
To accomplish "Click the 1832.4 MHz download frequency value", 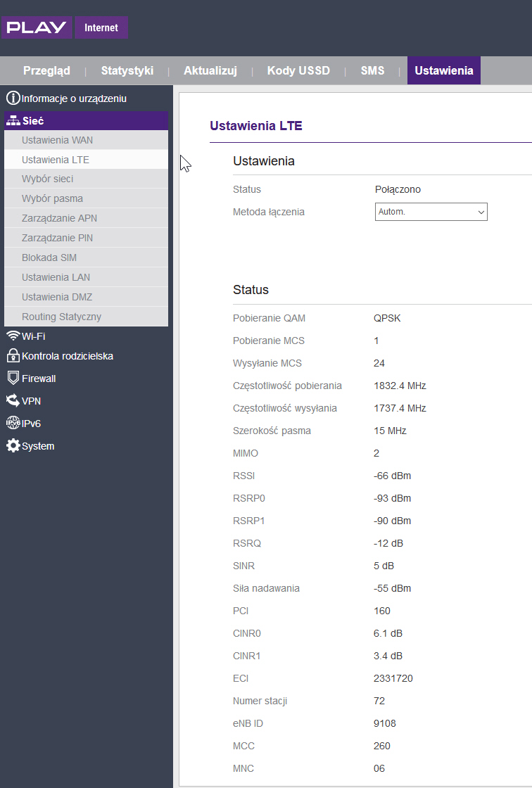I will tap(400, 386).
